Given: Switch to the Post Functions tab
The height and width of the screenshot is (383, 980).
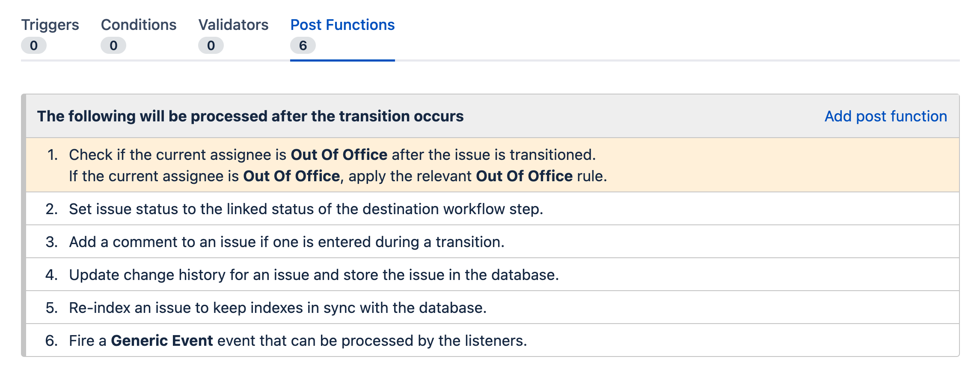Looking at the screenshot, I should [342, 25].
